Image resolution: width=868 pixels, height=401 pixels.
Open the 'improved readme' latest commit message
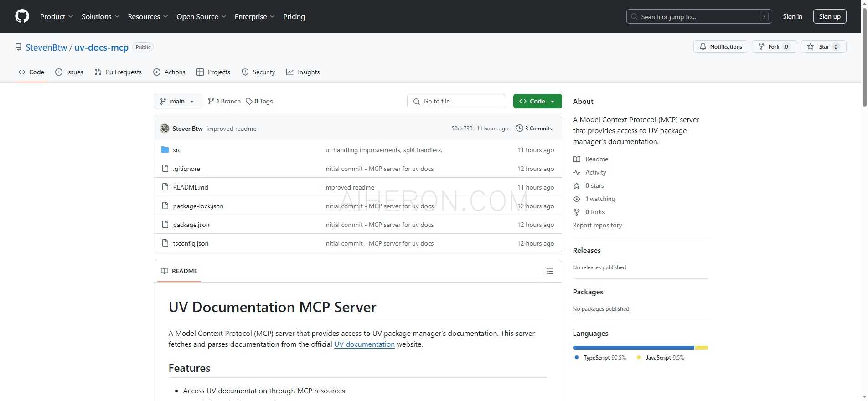pos(232,129)
